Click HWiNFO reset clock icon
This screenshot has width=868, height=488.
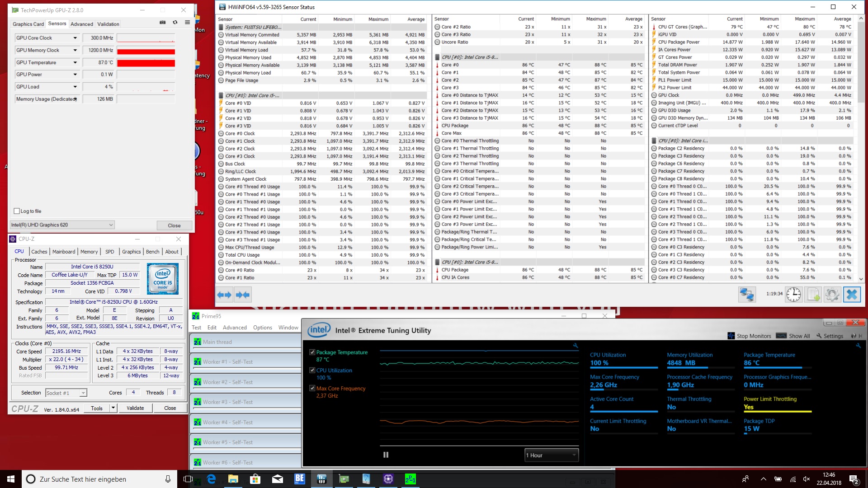(x=793, y=295)
